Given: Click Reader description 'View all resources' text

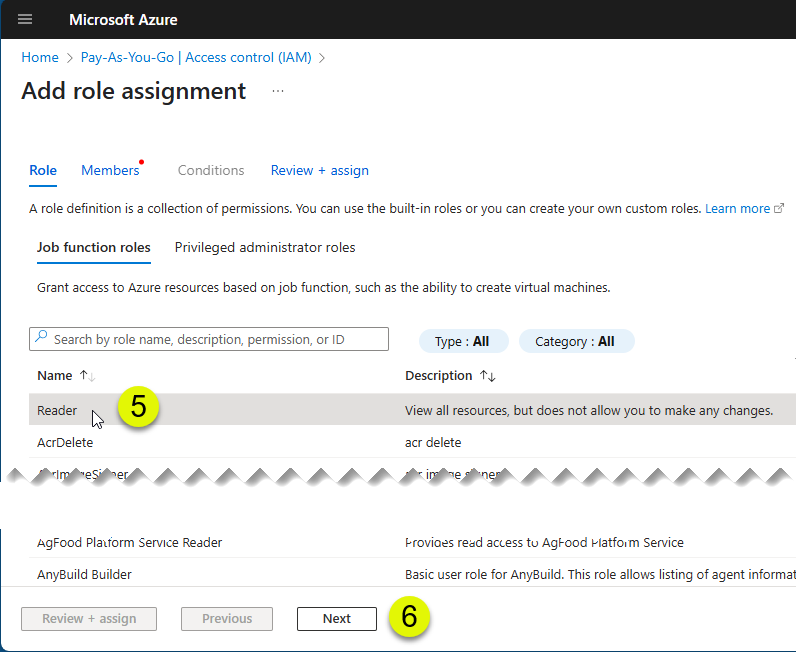Looking at the screenshot, I should tap(589, 410).
